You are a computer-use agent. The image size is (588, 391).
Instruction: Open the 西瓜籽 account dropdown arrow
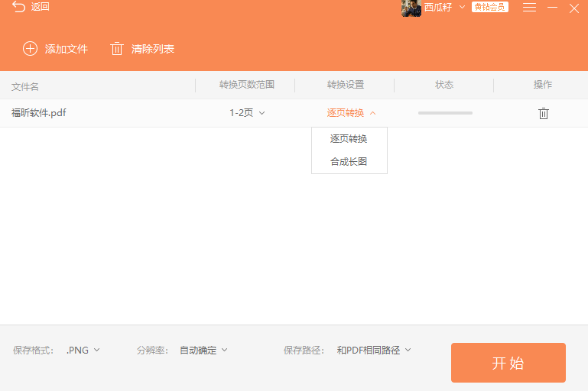pyautogui.click(x=462, y=7)
